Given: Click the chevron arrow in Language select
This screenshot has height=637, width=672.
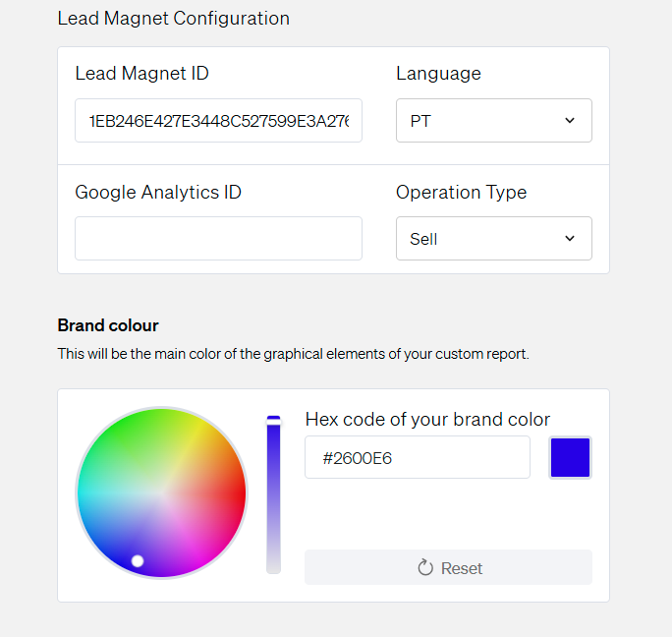Looking at the screenshot, I should pos(570,121).
